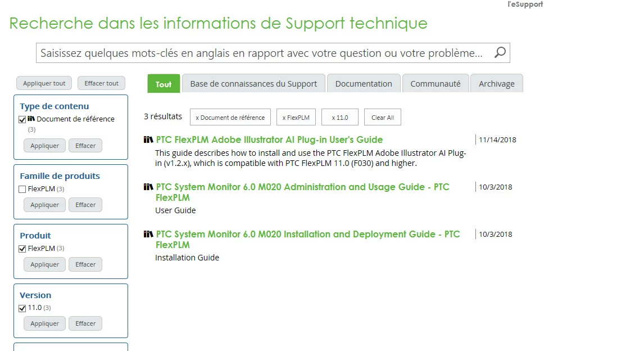644x351 pixels.
Task: Click document icon beside Installation and Deployment Guide
Action: point(148,234)
